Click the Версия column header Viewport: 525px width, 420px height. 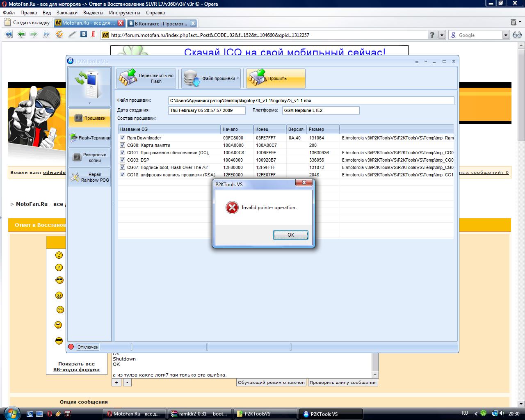click(297, 129)
